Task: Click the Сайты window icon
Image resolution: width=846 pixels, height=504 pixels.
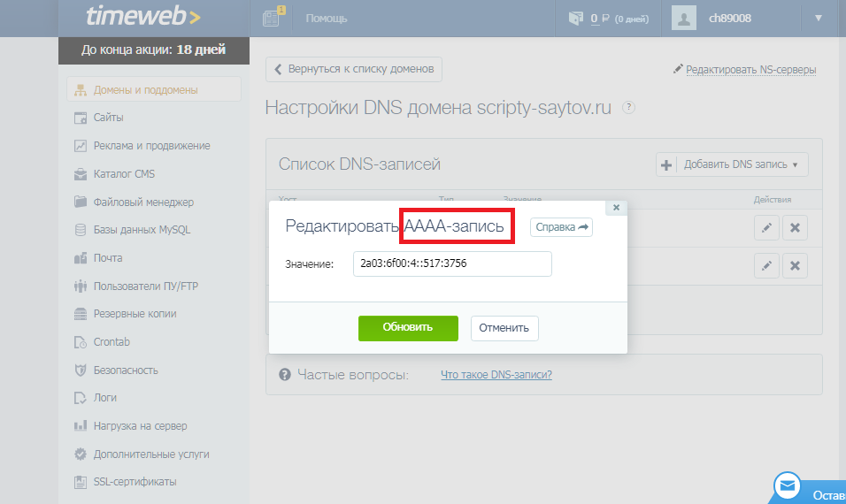Action: (x=81, y=118)
